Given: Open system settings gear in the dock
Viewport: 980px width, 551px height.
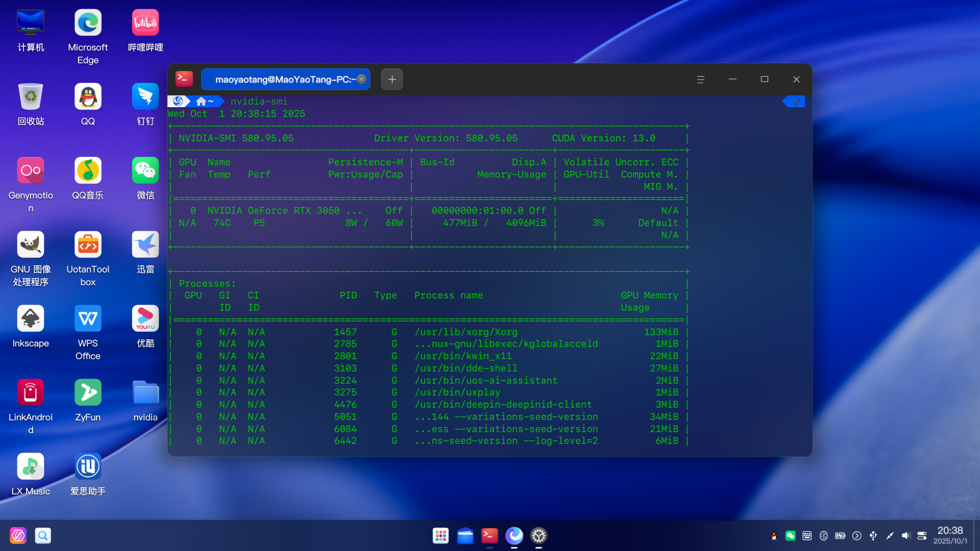Looking at the screenshot, I should [x=538, y=536].
